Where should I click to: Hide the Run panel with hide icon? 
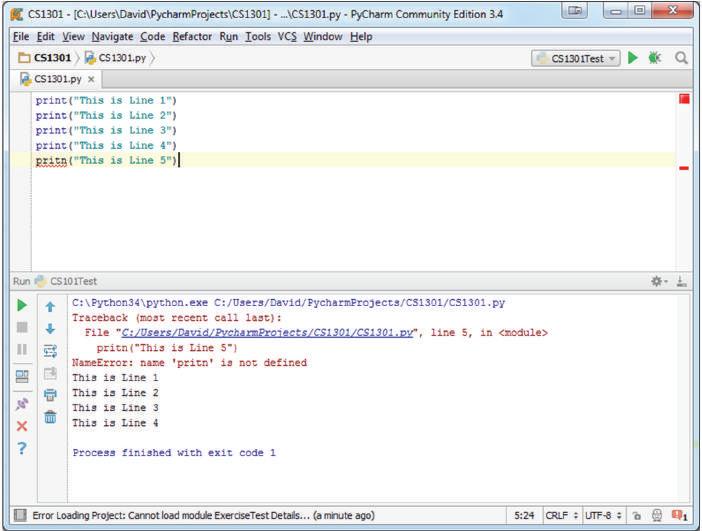coord(681,282)
